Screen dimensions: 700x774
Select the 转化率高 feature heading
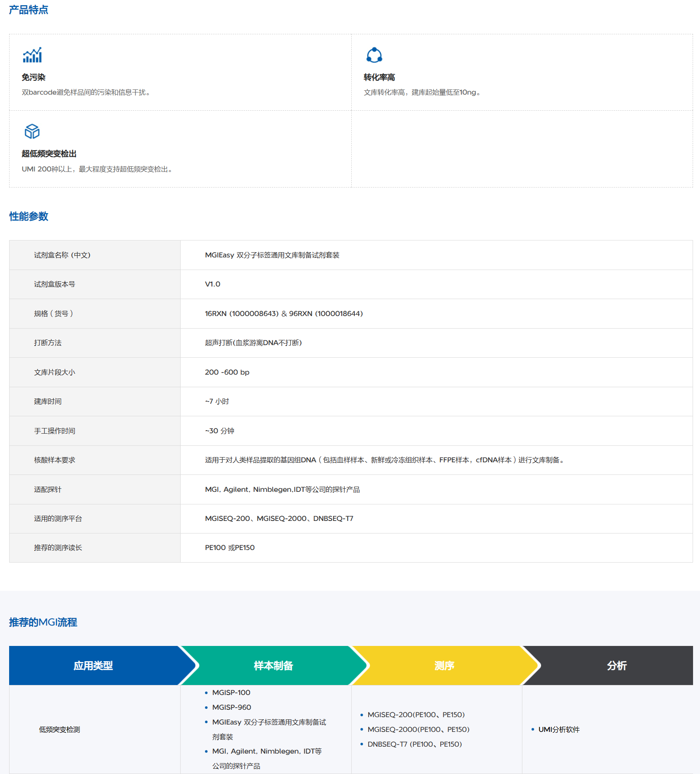(379, 77)
